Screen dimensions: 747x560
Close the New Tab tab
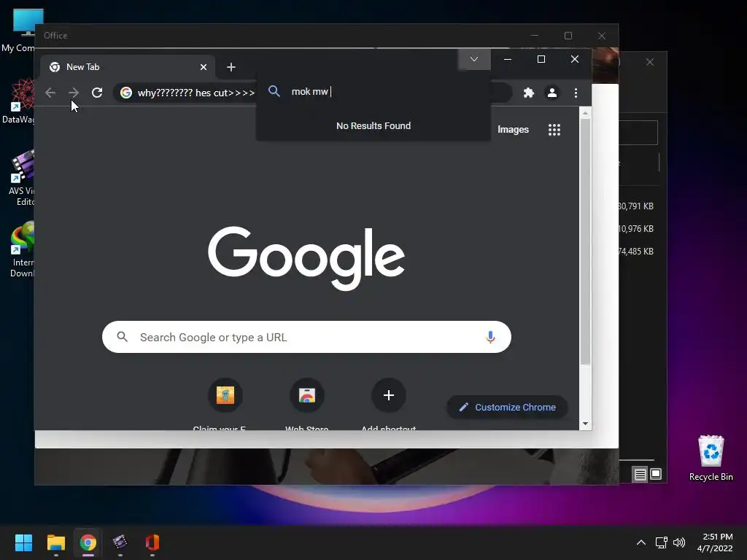click(204, 67)
